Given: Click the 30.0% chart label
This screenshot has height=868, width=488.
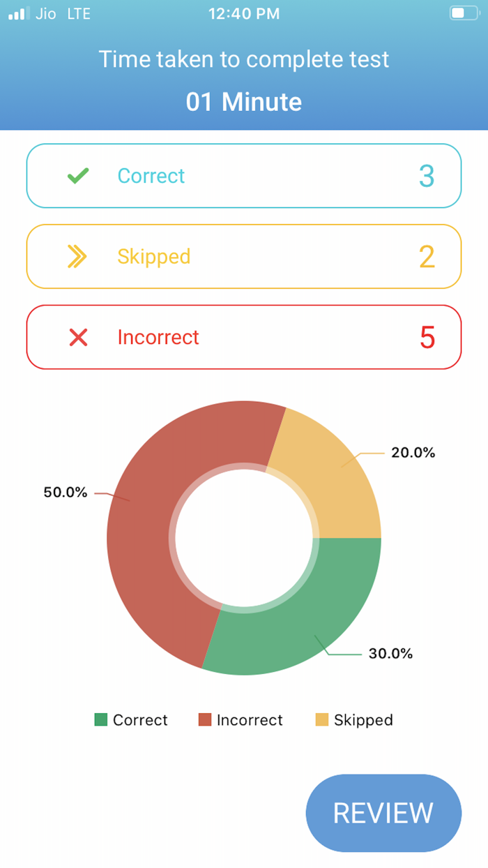Looking at the screenshot, I should pos(390,654).
